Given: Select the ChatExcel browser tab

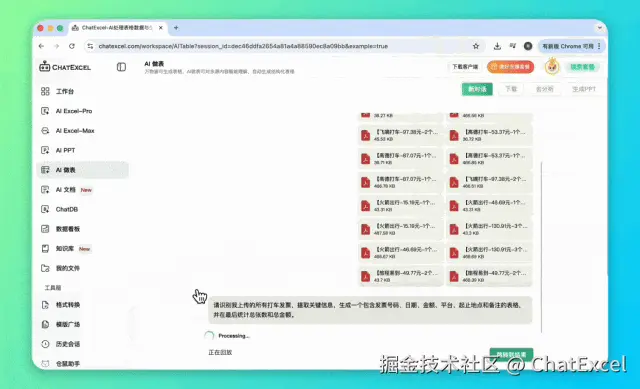Looking at the screenshot, I should 118,28.
